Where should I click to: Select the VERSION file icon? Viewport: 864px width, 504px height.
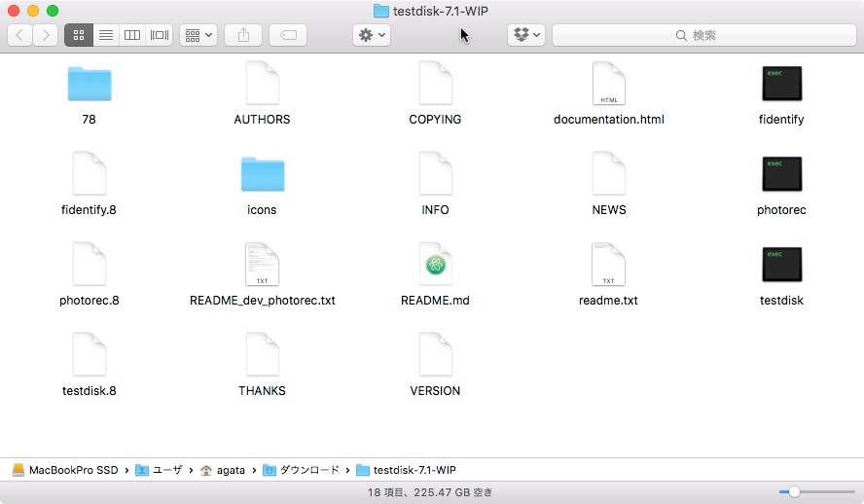click(435, 354)
